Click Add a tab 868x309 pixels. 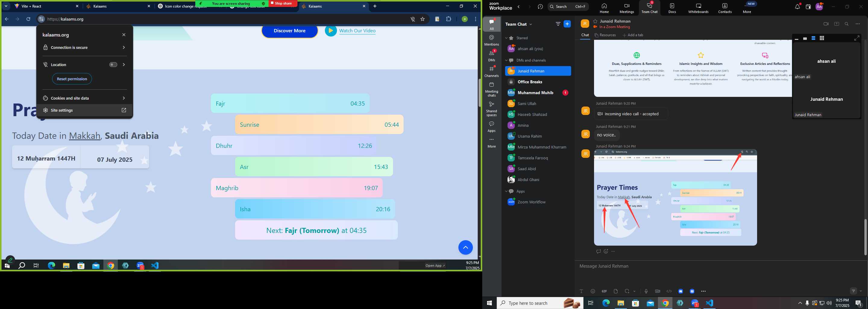point(633,35)
